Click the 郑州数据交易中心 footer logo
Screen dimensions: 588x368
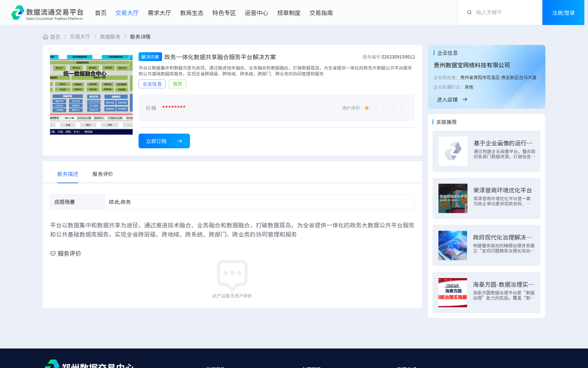tap(89, 364)
